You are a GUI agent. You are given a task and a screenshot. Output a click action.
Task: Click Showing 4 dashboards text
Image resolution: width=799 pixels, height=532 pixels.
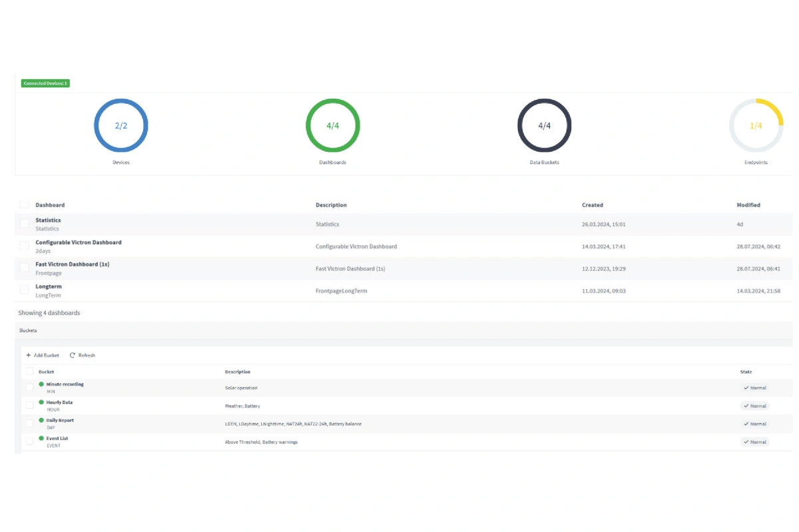click(49, 312)
